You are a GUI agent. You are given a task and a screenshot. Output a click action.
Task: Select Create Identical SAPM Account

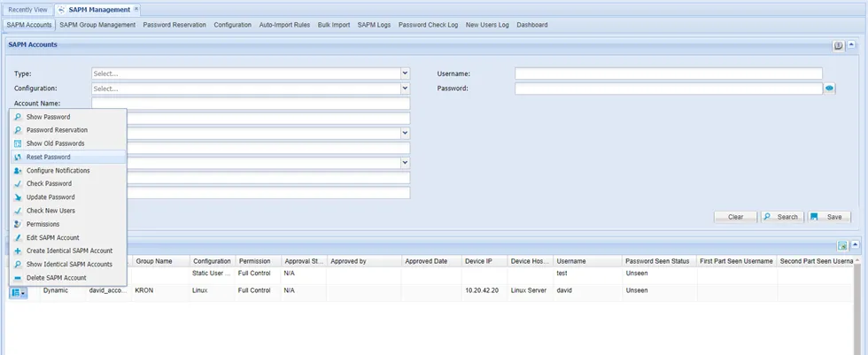[68, 251]
